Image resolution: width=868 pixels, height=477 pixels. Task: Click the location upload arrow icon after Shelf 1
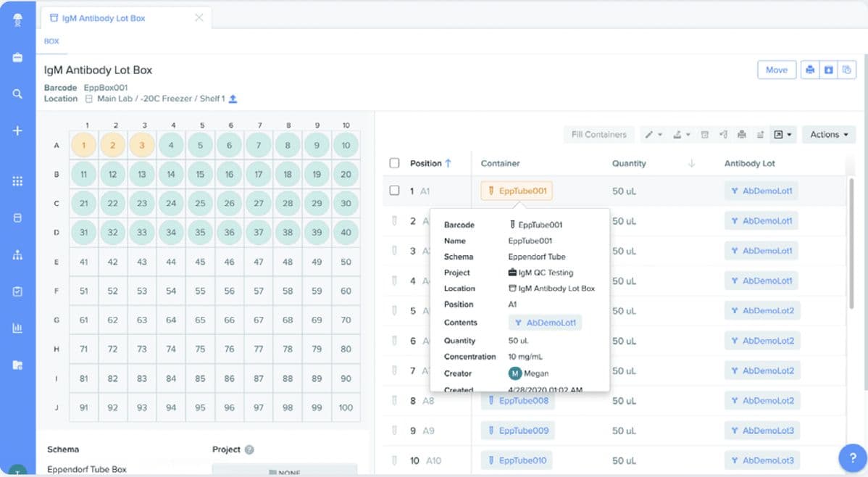coord(233,99)
